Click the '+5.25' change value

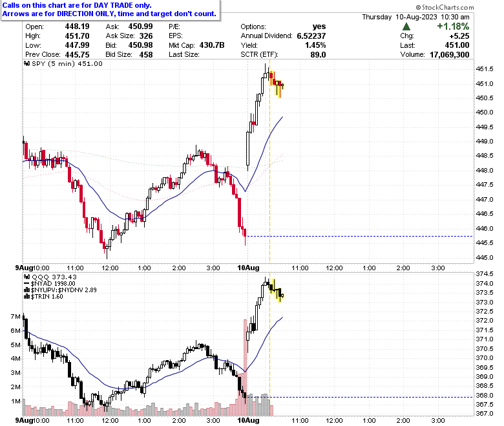459,36
